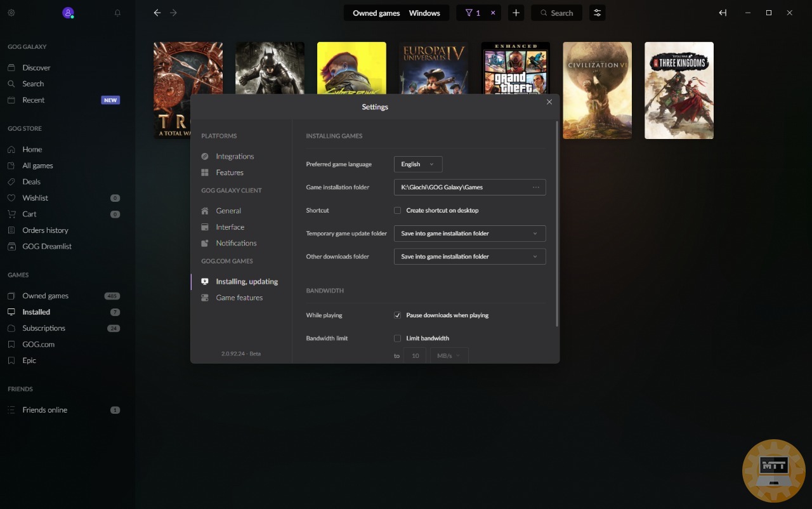Image resolution: width=812 pixels, height=509 pixels.
Task: Select the Civilization VI game cover
Action: [597, 90]
